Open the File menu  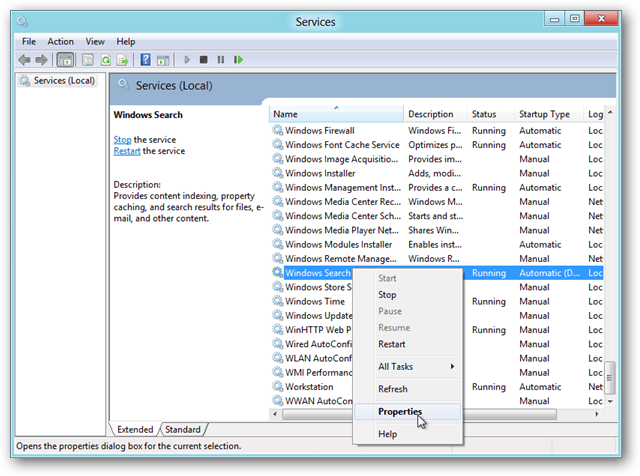(29, 42)
